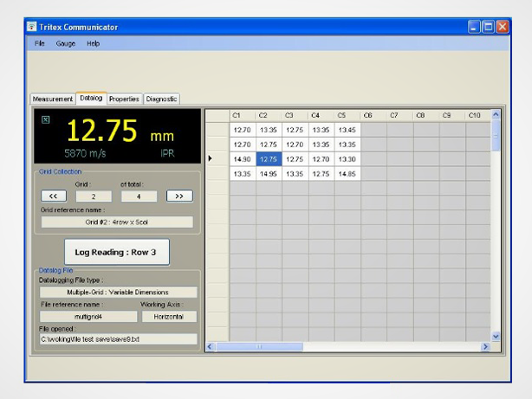The width and height of the screenshot is (532, 399).
Task: Select the Datalog tab
Action: 91,98
